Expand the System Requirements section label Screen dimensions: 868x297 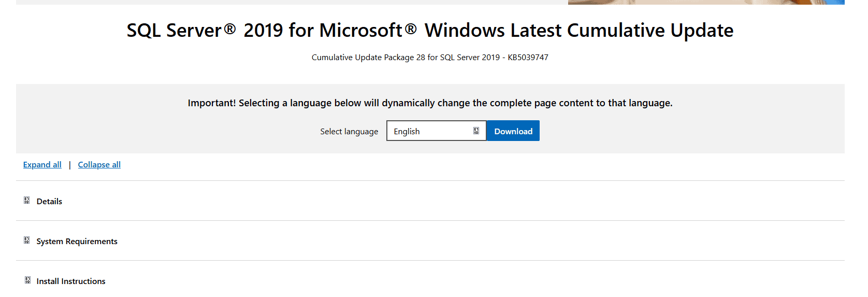click(x=77, y=242)
